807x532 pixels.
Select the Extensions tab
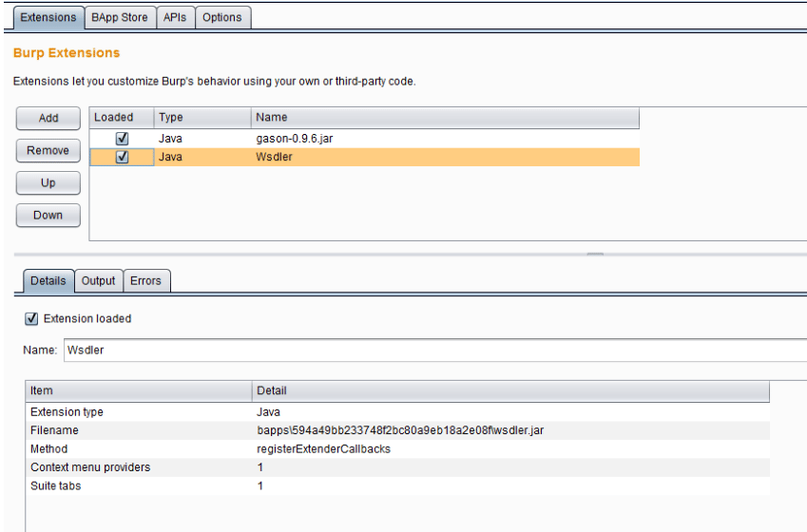(x=48, y=17)
